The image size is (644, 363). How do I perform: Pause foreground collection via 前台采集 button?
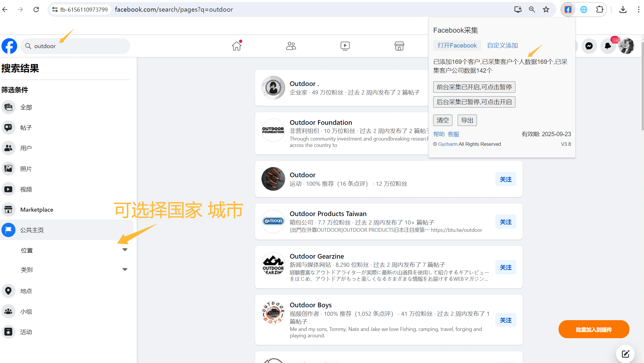tap(474, 87)
